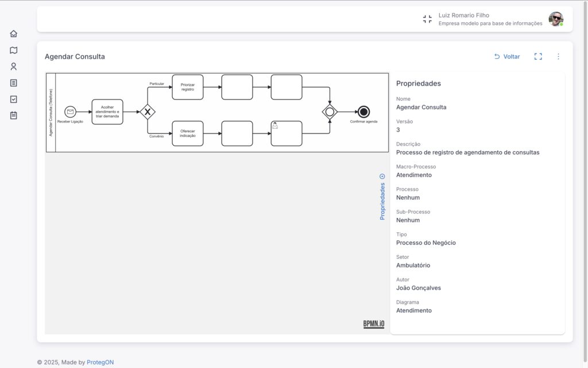
Task: Click the Macro-Processo value Atendimento
Action: (414, 175)
